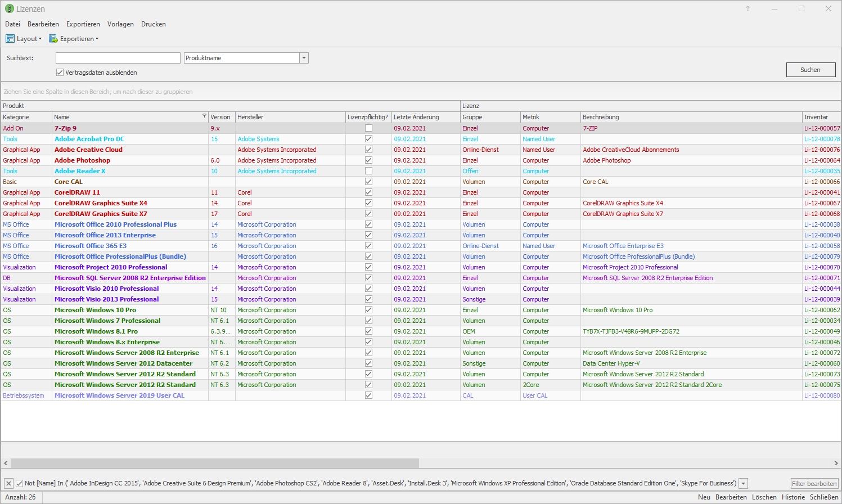This screenshot has width=842, height=504.
Task: Click the help question mark in title bar
Action: click(748, 9)
